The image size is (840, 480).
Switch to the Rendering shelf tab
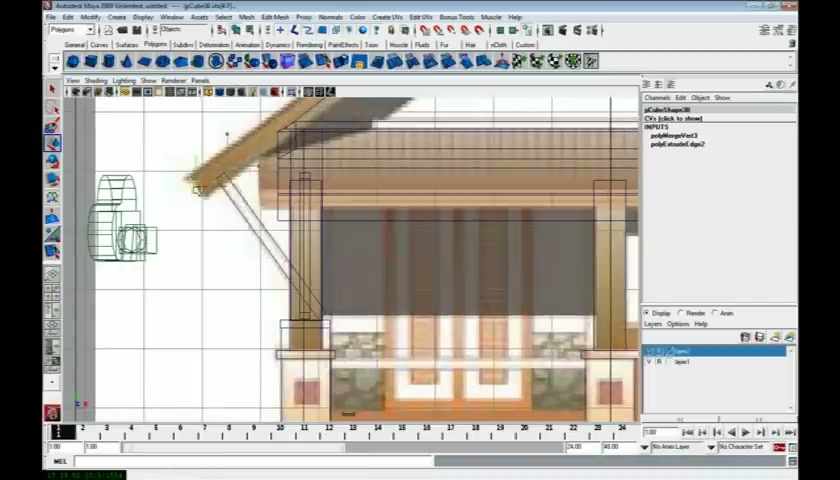coord(309,45)
